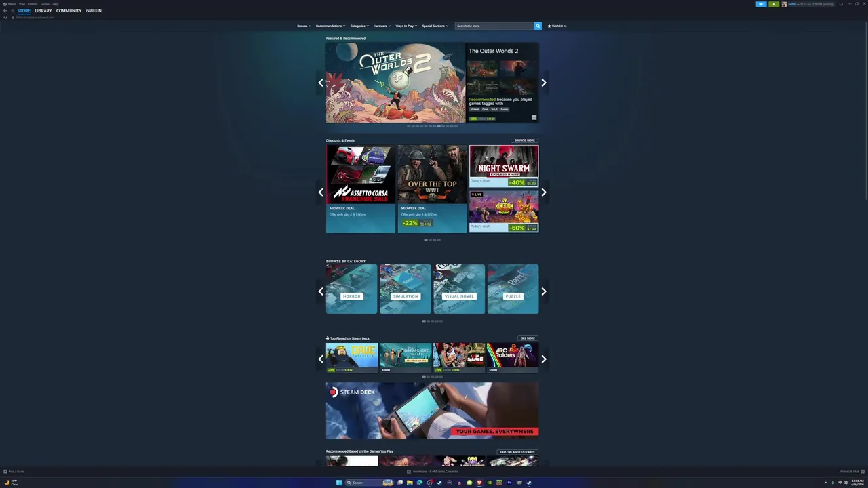868x488 pixels.
Task: Click the Windows taskbar Search box
Action: [x=369, y=483]
